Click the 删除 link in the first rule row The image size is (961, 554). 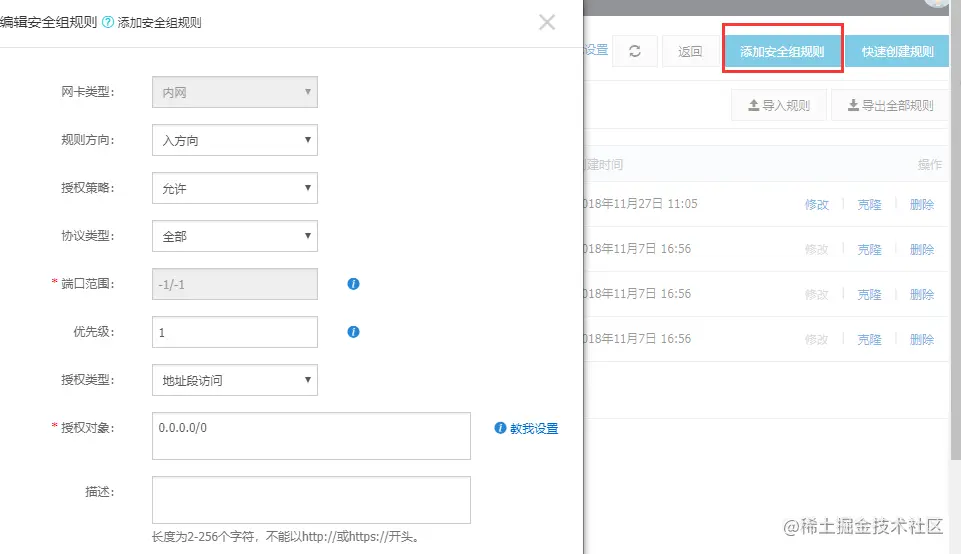click(922, 205)
